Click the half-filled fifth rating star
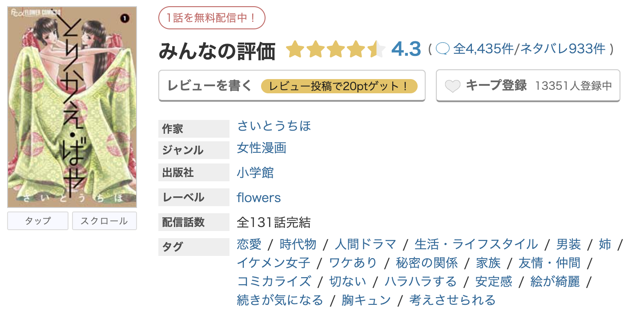The width and height of the screenshot is (644, 319). click(x=377, y=50)
